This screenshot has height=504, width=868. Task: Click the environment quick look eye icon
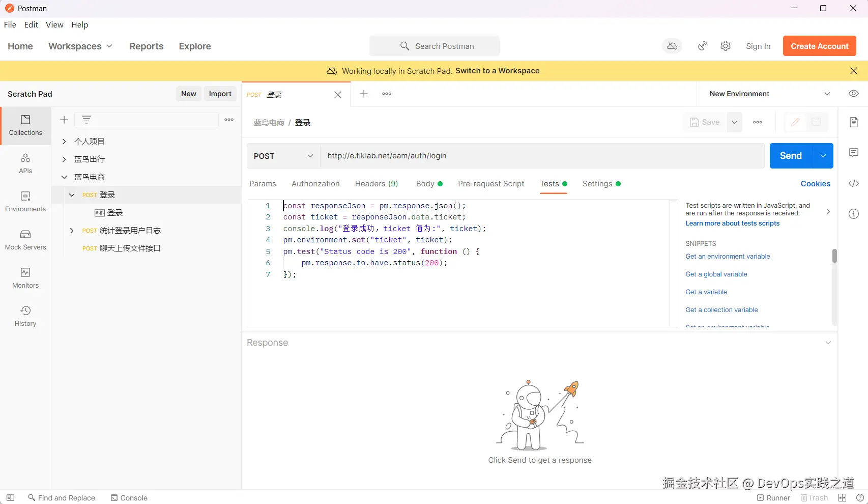tap(854, 94)
